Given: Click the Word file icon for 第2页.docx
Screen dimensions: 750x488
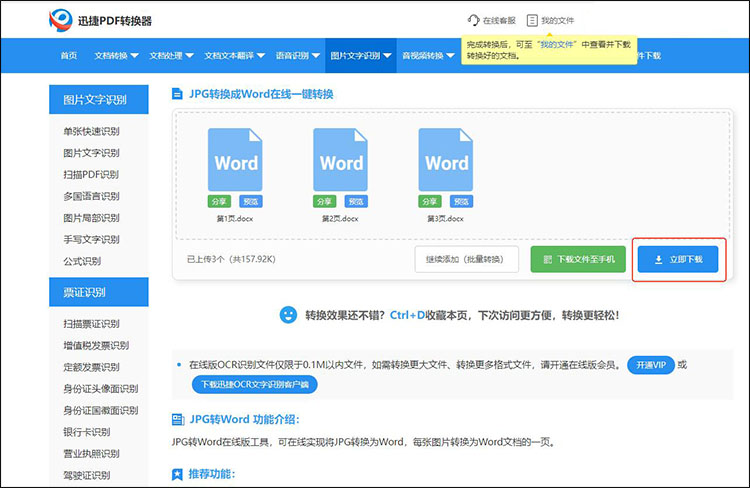Looking at the screenshot, I should pos(341,160).
